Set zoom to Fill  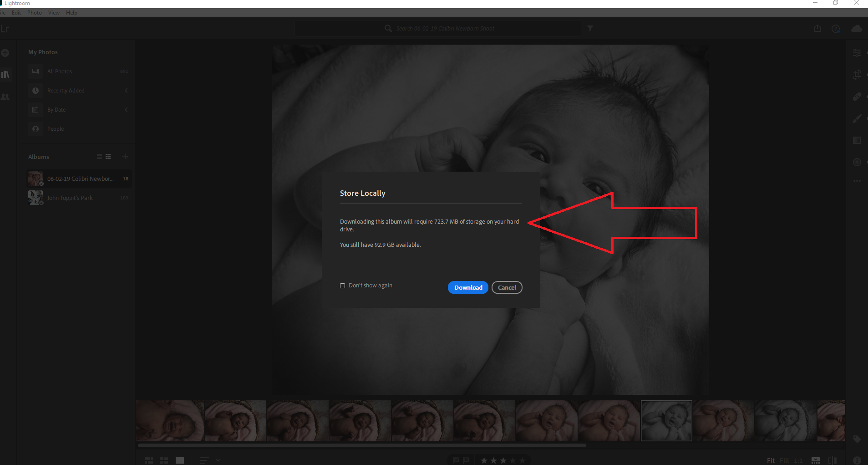point(784,460)
